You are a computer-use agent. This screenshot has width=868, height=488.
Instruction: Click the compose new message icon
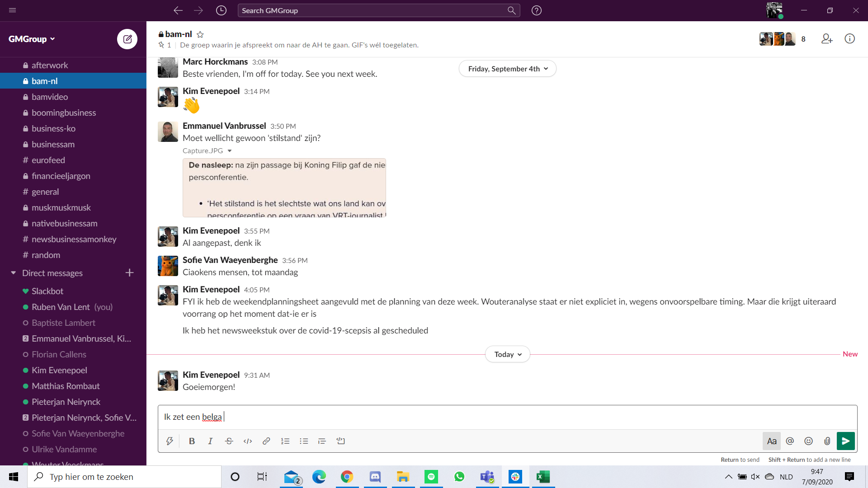[x=127, y=39]
